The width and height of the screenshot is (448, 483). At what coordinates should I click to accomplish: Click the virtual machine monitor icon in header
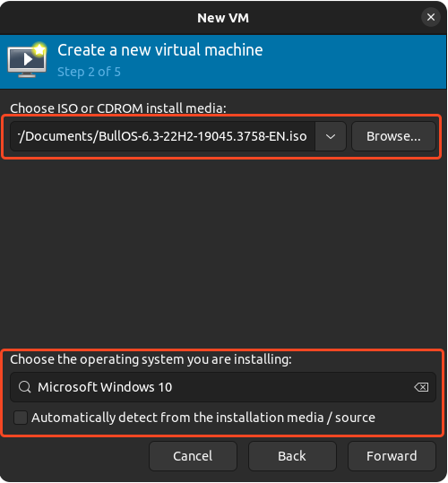(x=27, y=60)
